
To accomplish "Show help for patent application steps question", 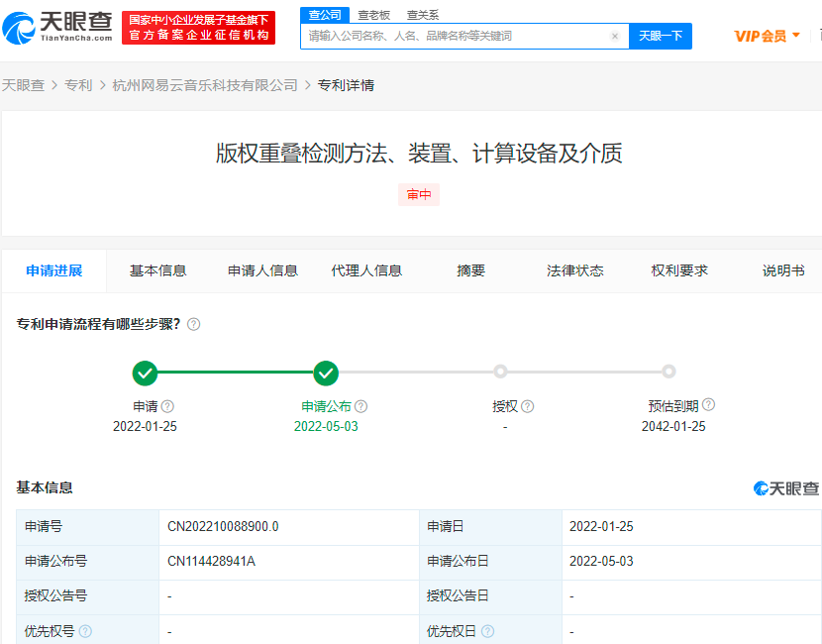I will tap(193, 325).
